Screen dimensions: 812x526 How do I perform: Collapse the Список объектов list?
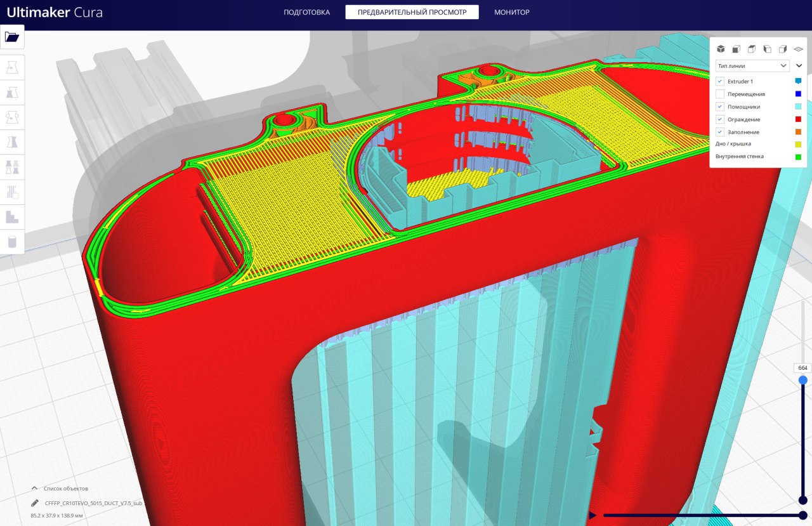point(34,488)
